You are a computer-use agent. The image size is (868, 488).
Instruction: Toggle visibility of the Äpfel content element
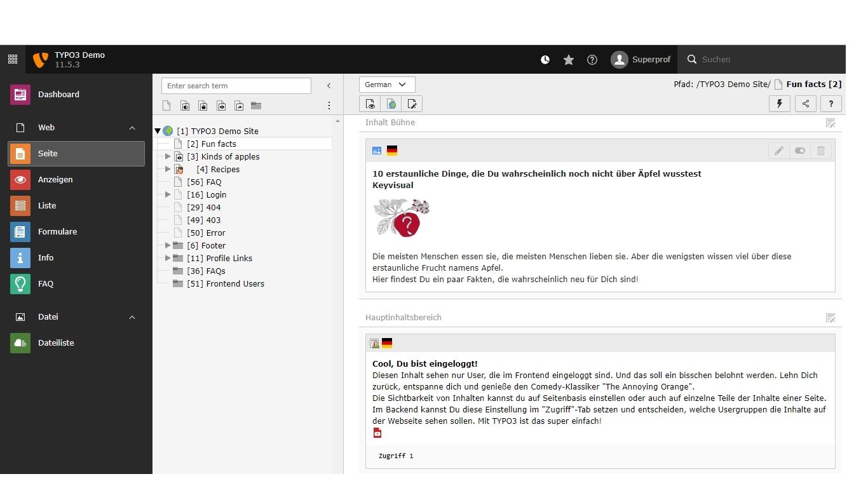(799, 151)
